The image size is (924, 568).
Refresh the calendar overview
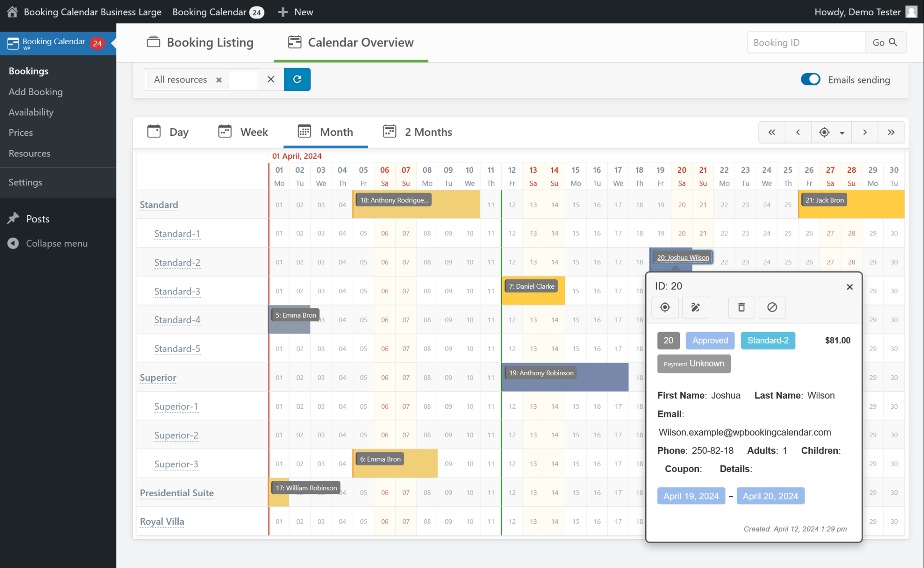pos(297,79)
